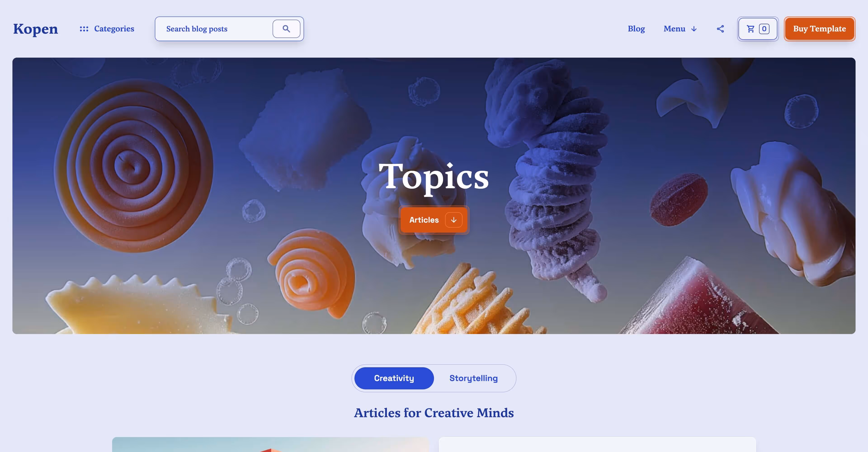Switch to the Creativity tab
Image resolution: width=868 pixels, height=452 pixels.
[x=394, y=378]
